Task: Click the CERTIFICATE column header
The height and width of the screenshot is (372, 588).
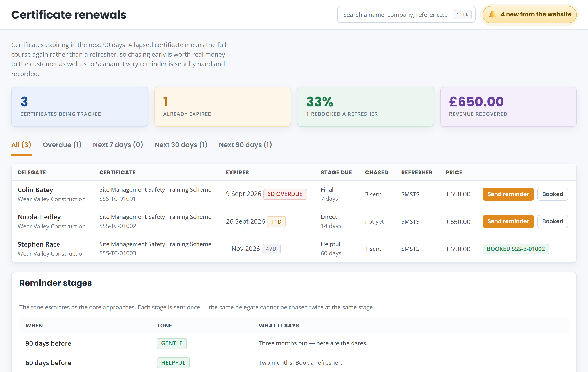Action: point(117,172)
